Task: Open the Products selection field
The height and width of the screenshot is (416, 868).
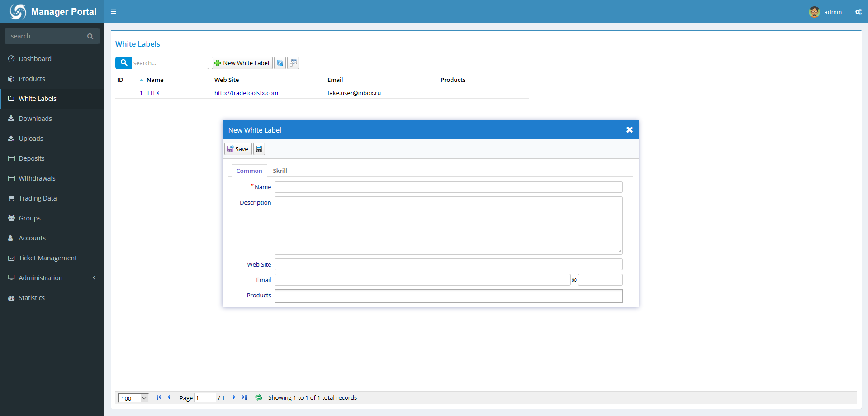Action: 448,296
